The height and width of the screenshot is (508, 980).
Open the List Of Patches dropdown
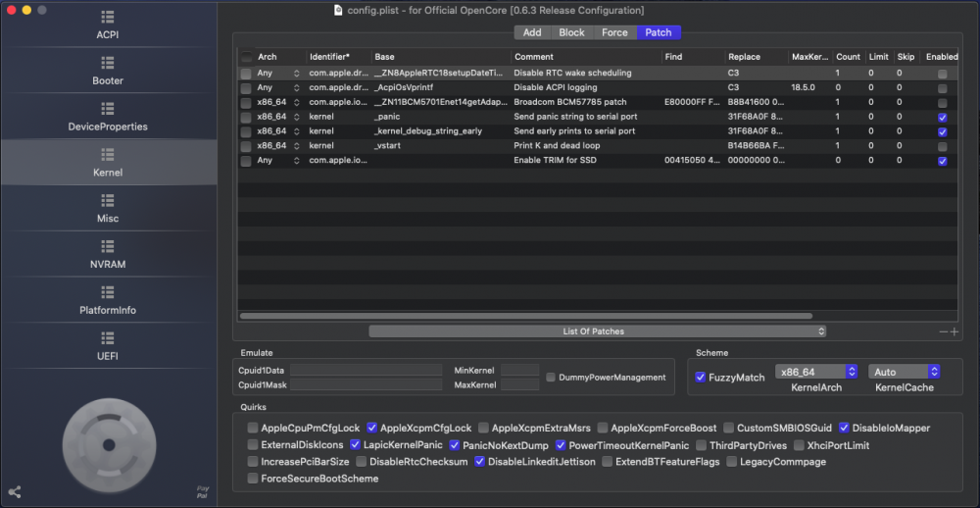(598, 331)
